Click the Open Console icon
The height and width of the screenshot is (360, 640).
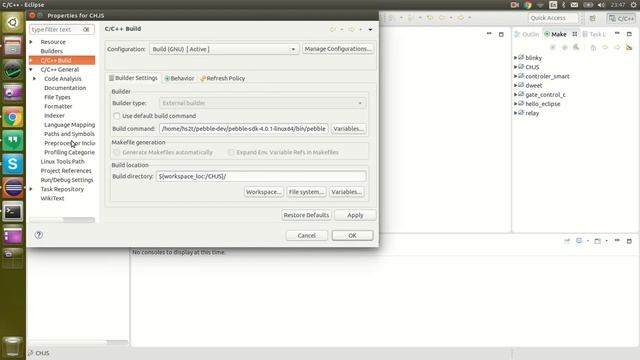598,241
